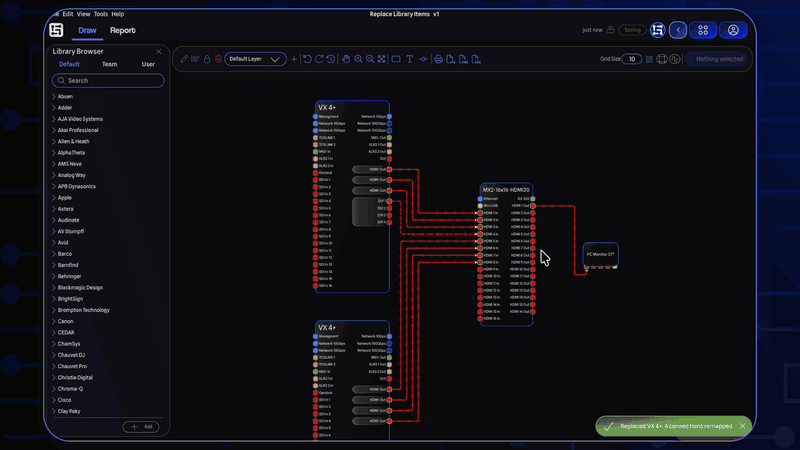Image resolution: width=800 pixels, height=450 pixels.
Task: Dismiss the Replaced VX 4+ notification
Action: coord(742,426)
